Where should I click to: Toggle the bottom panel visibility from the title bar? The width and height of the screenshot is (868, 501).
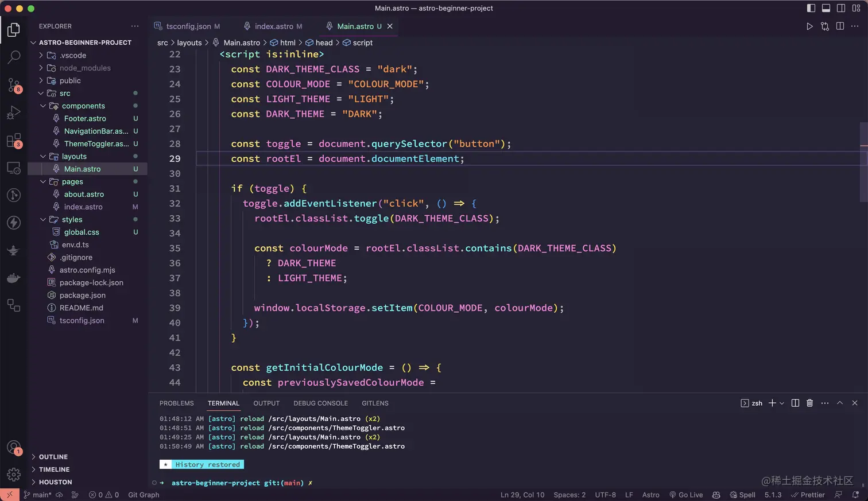click(x=826, y=8)
